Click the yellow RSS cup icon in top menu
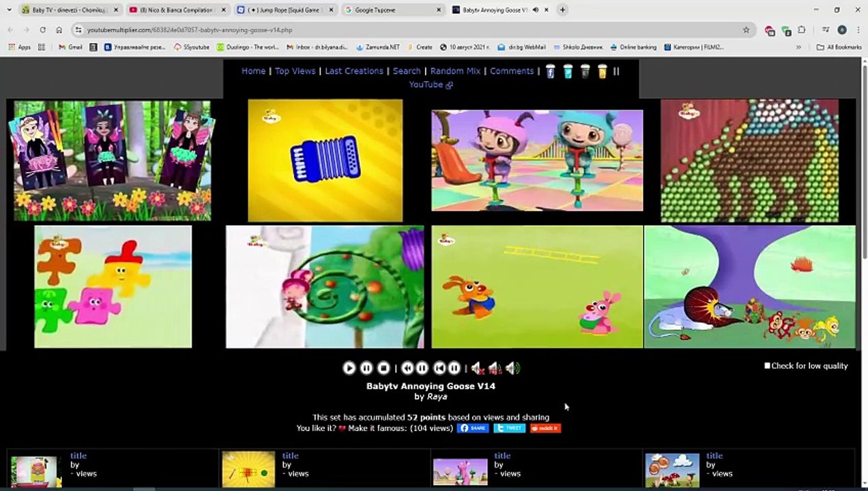Screen dimensions: 868x491 click(x=602, y=71)
